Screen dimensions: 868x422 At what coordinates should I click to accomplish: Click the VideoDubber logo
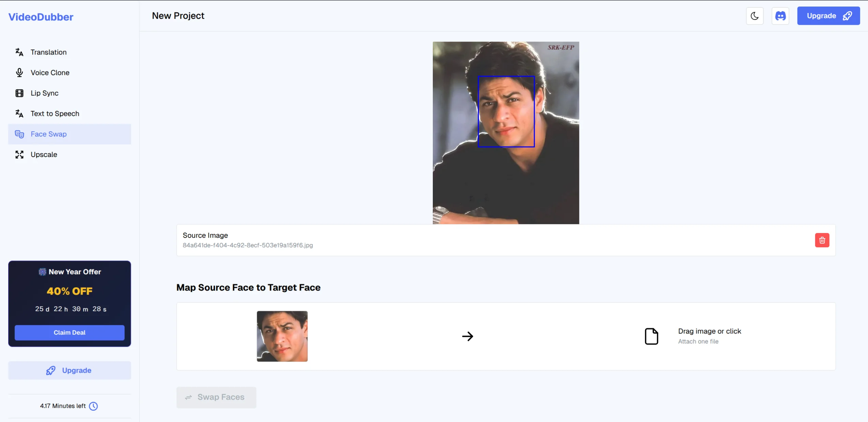pos(41,17)
